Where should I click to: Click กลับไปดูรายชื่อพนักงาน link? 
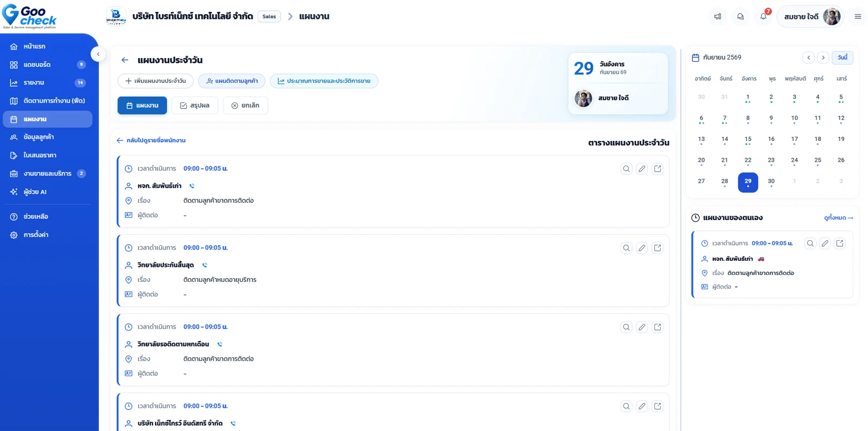151,140
